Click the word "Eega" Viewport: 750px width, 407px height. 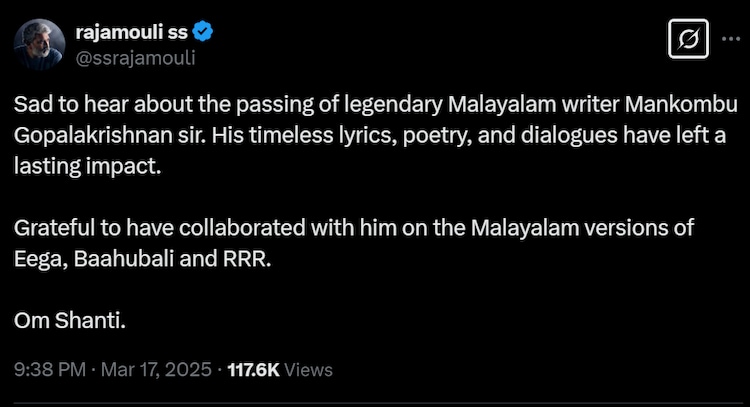(36, 260)
